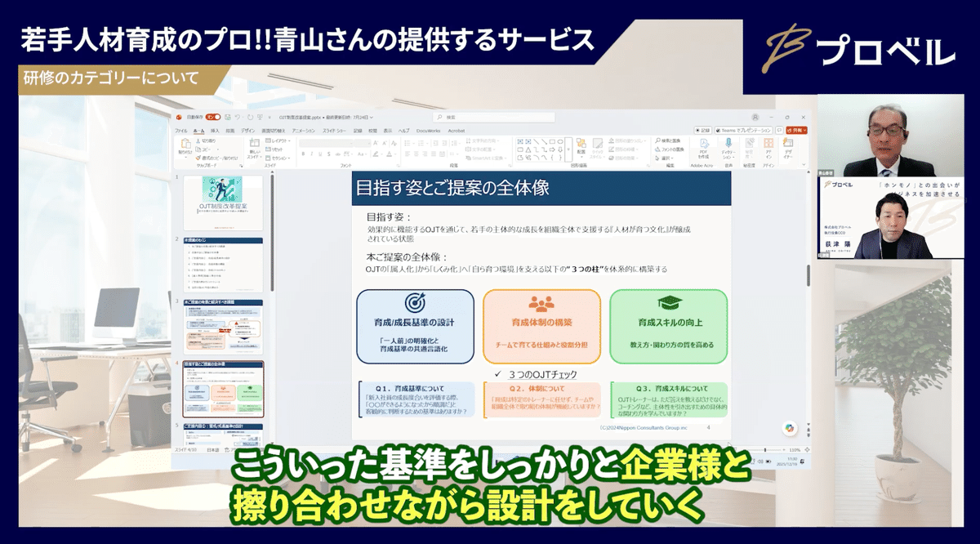Screen dimensions: 980x544
Task: Toggle the AutoSave (自動保存) switch
Action: tap(213, 117)
